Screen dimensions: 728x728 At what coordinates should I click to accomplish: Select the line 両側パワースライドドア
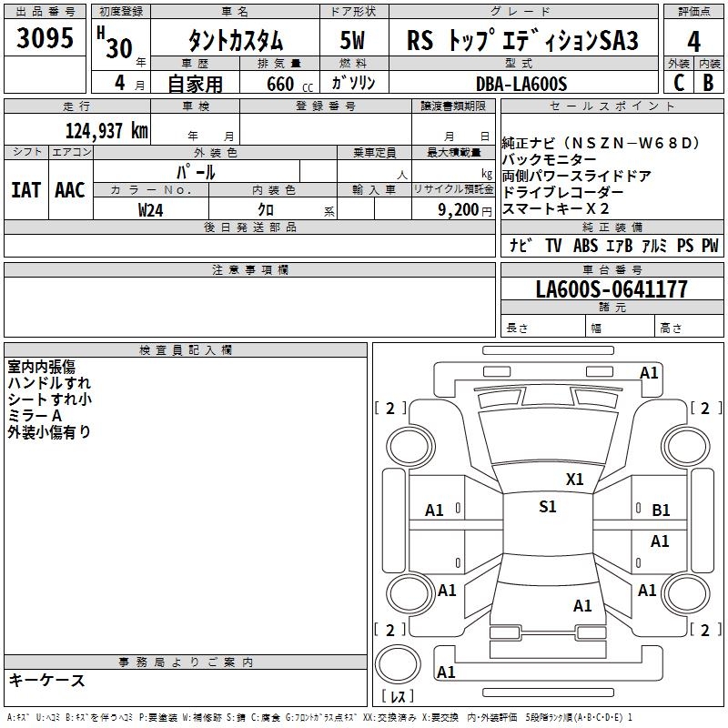[x=577, y=176]
